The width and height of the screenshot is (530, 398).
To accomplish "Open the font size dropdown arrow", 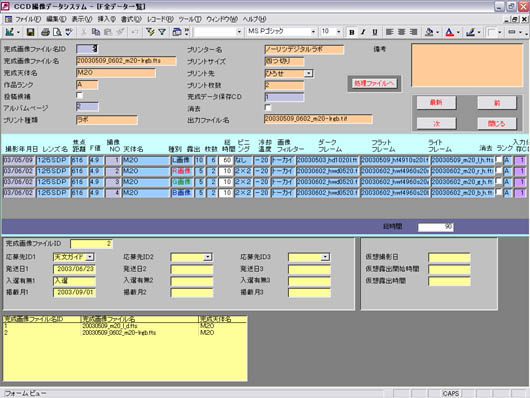I will [339, 32].
